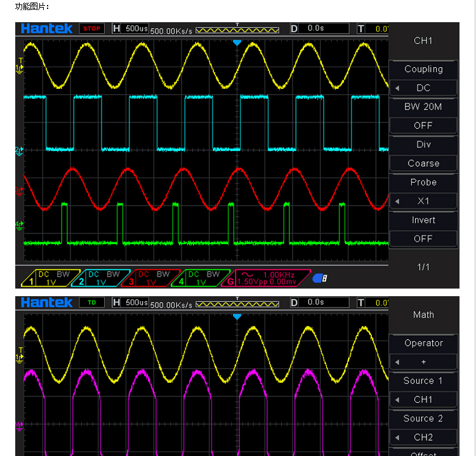Toggle the Invert OFF setting

coord(423,238)
